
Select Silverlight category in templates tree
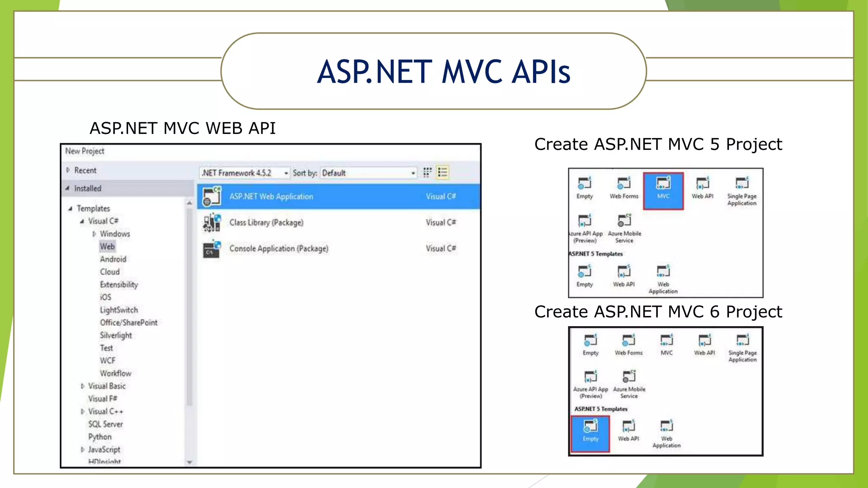(x=116, y=335)
